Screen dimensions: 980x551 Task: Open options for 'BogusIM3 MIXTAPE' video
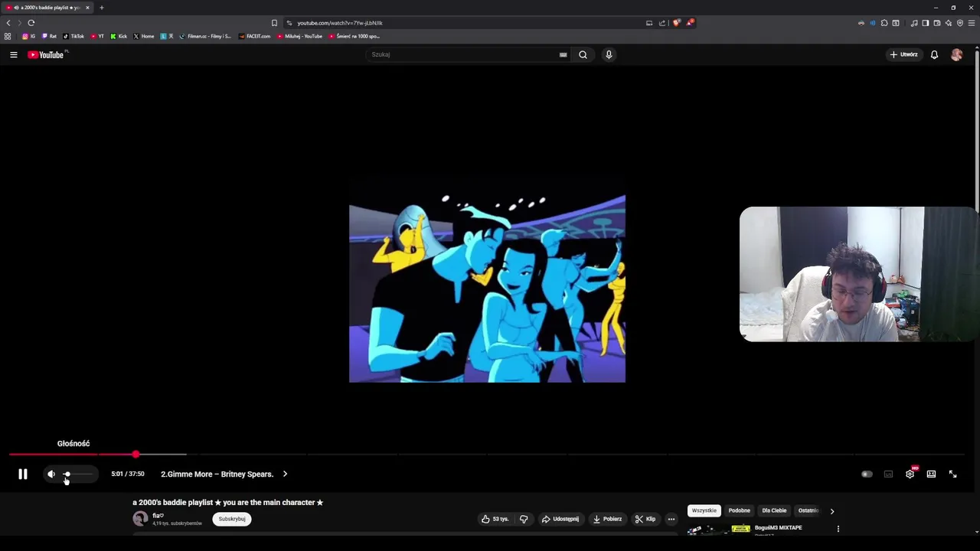click(838, 529)
